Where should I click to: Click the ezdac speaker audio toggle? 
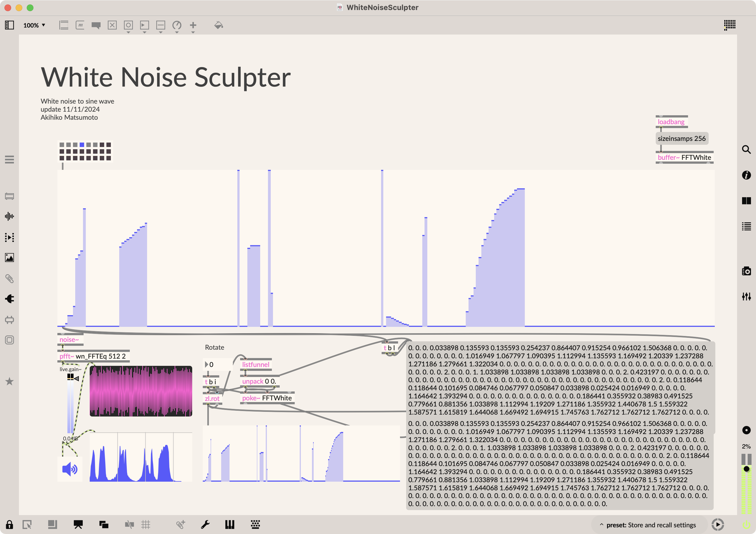pos(70,469)
